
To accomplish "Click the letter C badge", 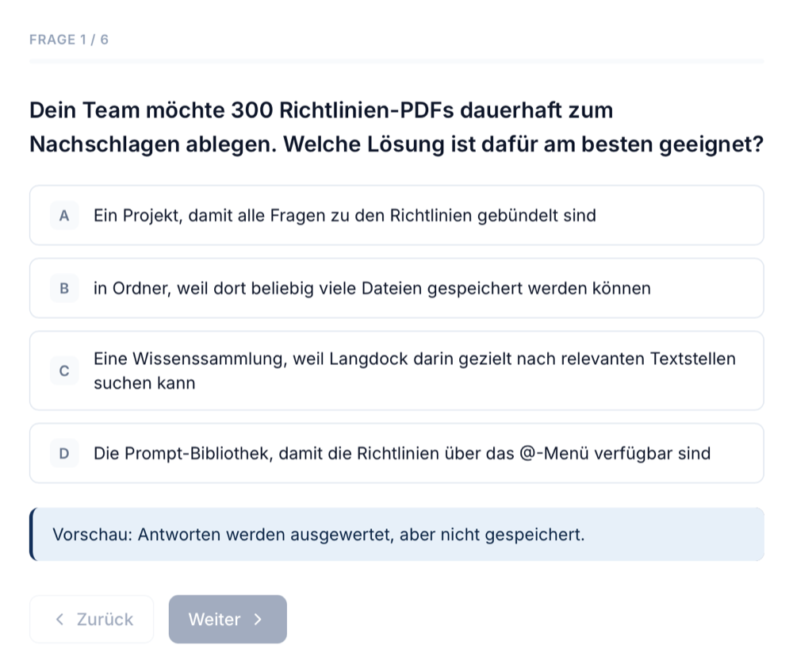I will 64,371.
